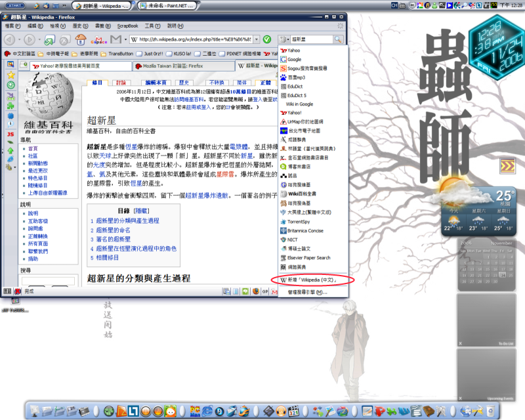Click the Firefox icon in status bar

click(x=256, y=291)
